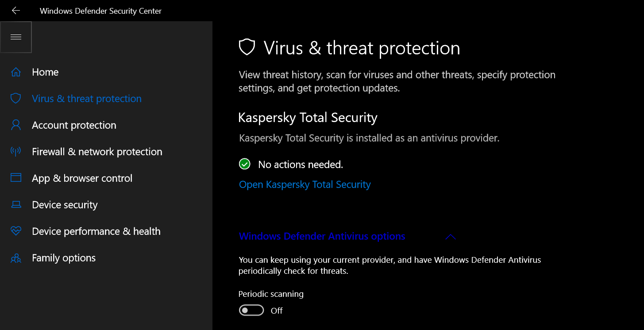Viewport: 644px width, 330px height.
Task: Click the Device security laptop icon
Action: pyautogui.click(x=16, y=205)
